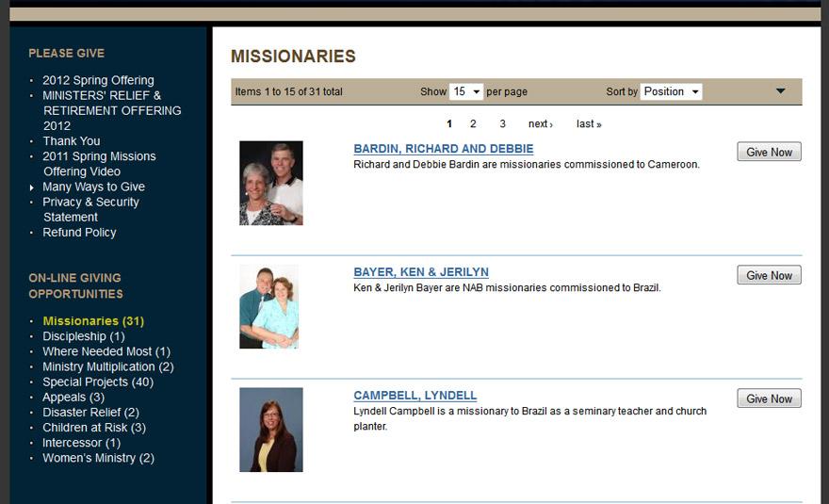Click Give Now for Lyndell Campbell
Screen dimensions: 829x504
[x=770, y=398]
